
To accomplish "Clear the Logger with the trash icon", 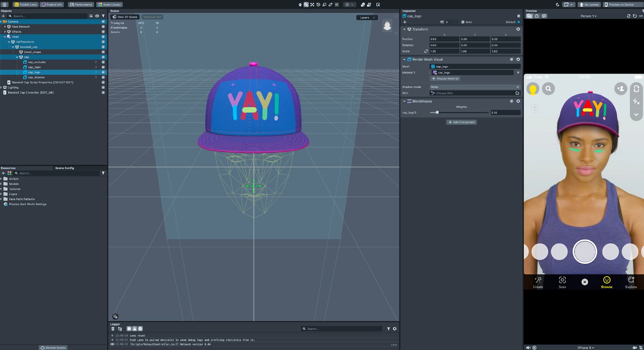I will pyautogui.click(x=113, y=329).
